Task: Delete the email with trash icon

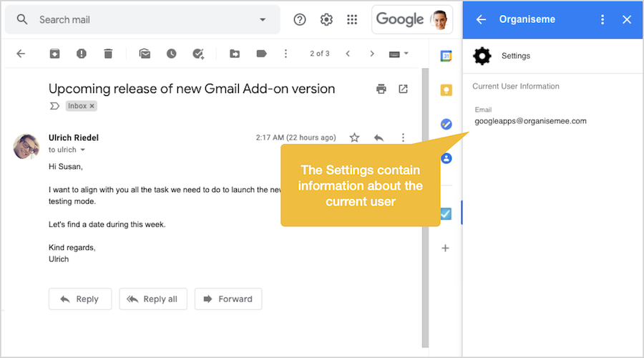Action: click(108, 54)
